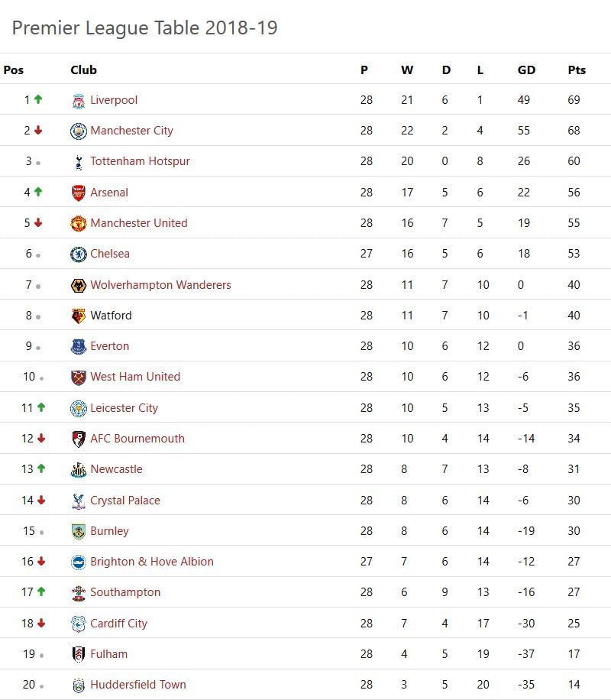Click the Crystal Palace crest icon
This screenshot has height=700, width=611.
pos(79,501)
